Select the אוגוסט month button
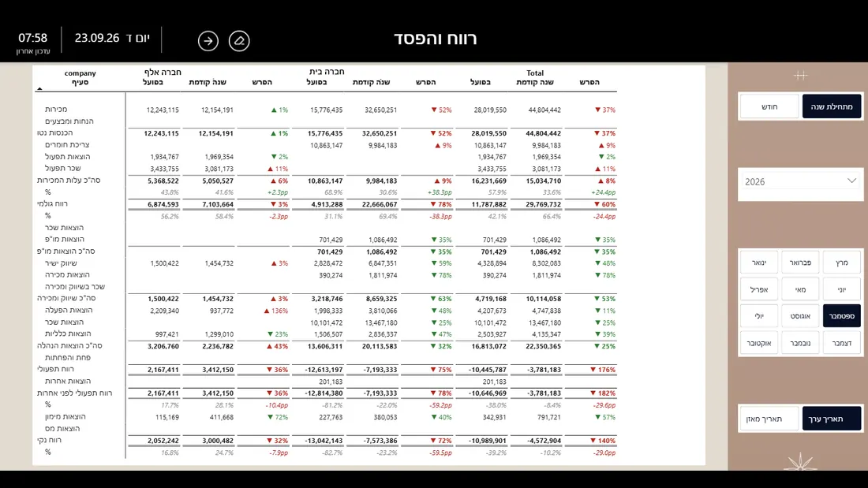868x488 pixels. click(800, 316)
